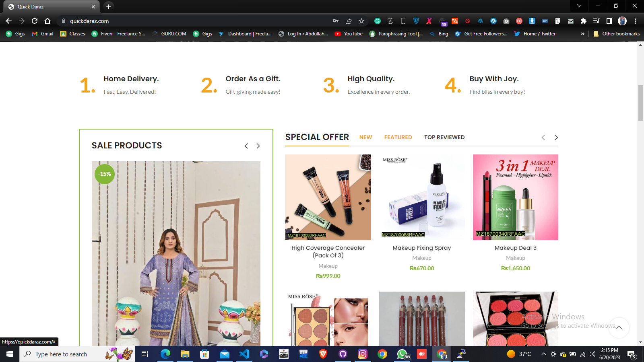Open the Grammarly extension icon
This screenshot has height=362, width=644.
(378, 21)
